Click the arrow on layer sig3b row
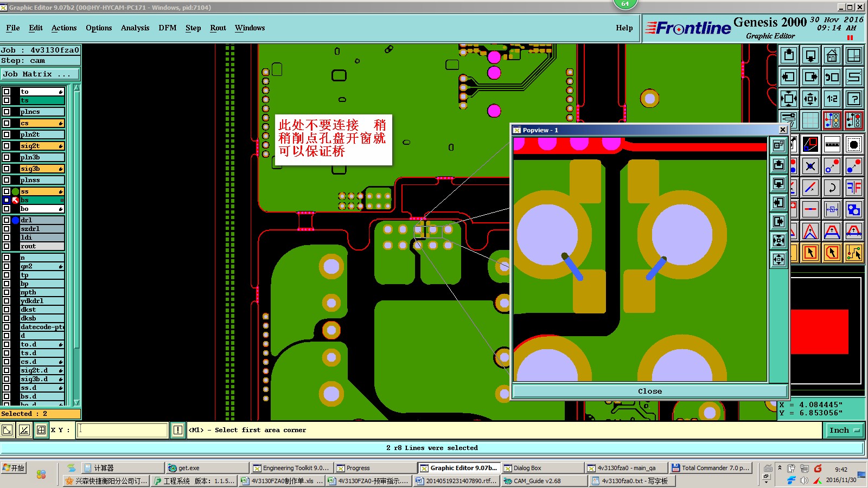Image resolution: width=868 pixels, height=488 pixels. pos(61,169)
